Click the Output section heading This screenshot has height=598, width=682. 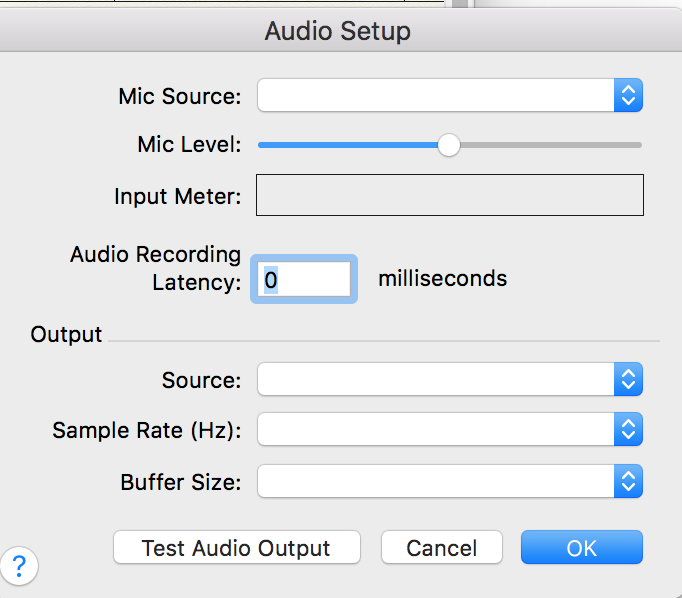[x=67, y=334]
